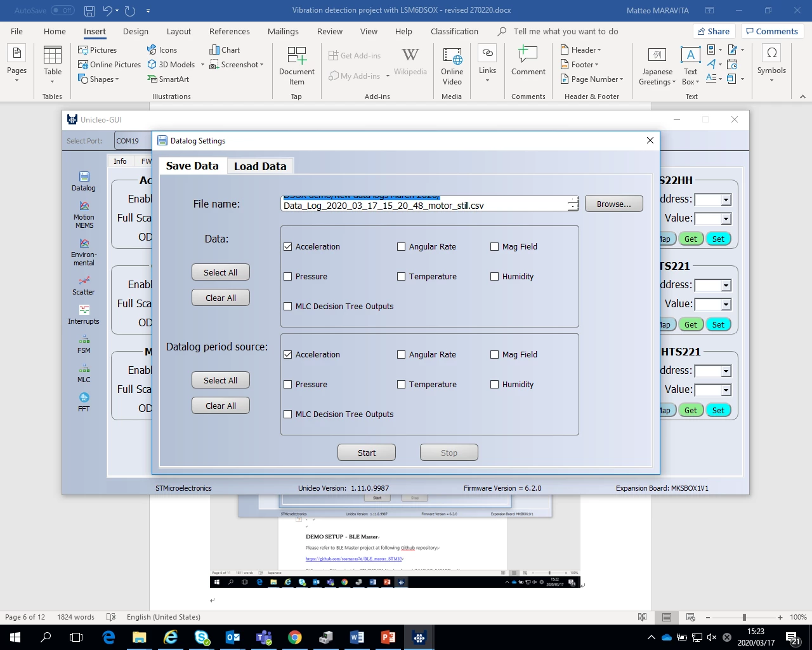The image size is (812, 650).
Task: Click the File name field in Datalog Settings
Action: (429, 204)
